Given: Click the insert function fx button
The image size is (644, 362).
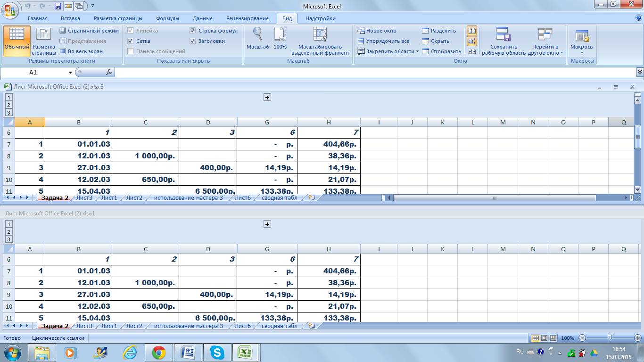Looking at the screenshot, I should (109, 72).
